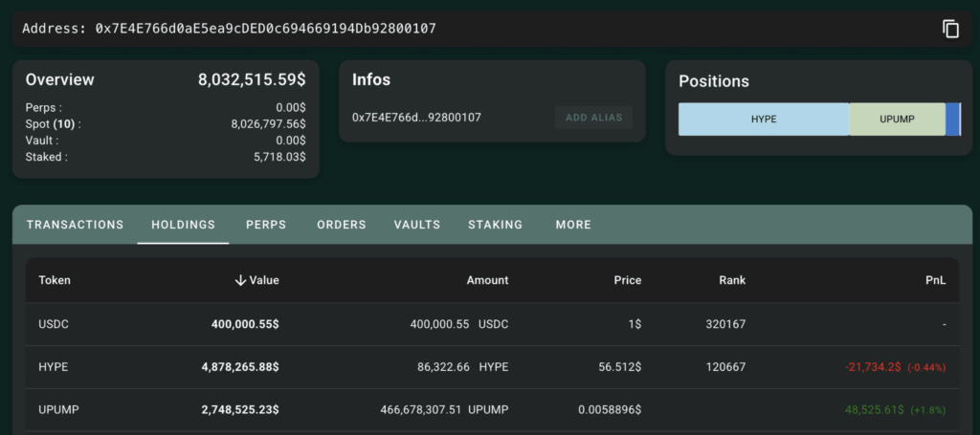Sort by Value using the down arrow
The image size is (980, 435).
(240, 281)
